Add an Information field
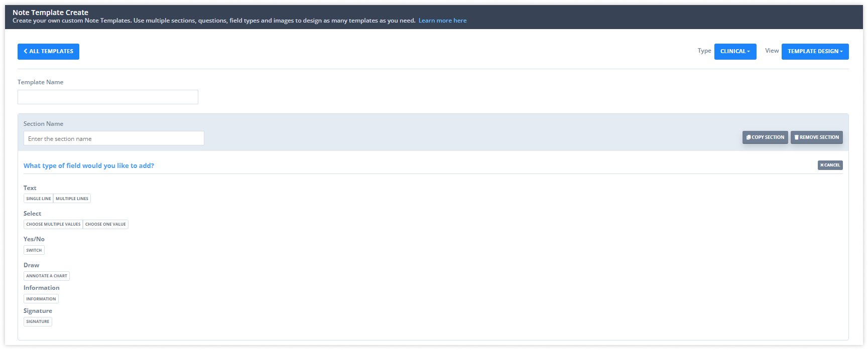Viewport: 868px width, 350px height. (x=41, y=299)
